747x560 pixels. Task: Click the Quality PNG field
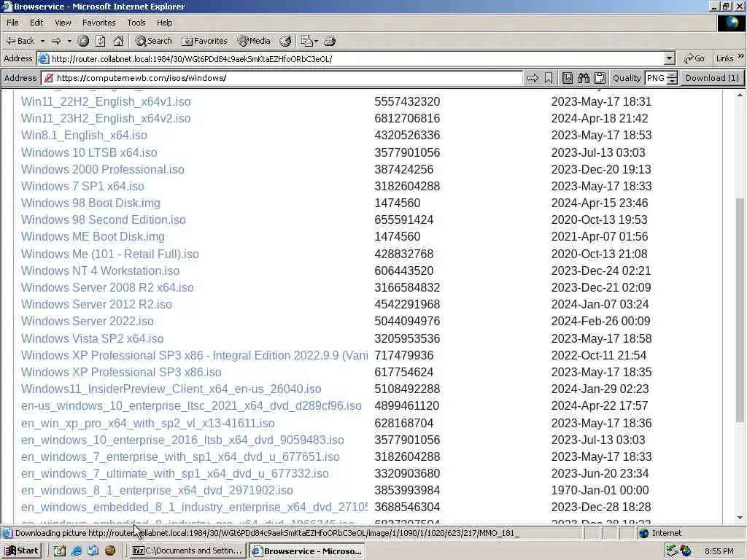[656, 77]
